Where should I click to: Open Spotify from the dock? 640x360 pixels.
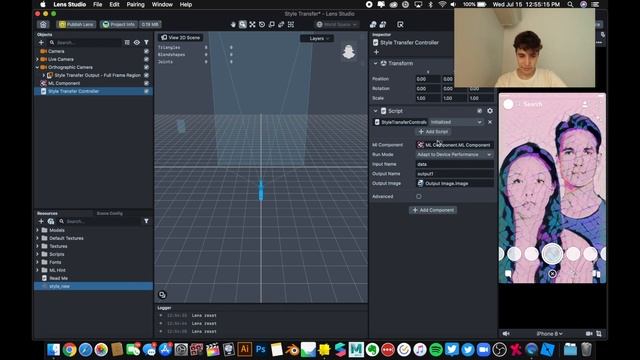(x=436, y=350)
